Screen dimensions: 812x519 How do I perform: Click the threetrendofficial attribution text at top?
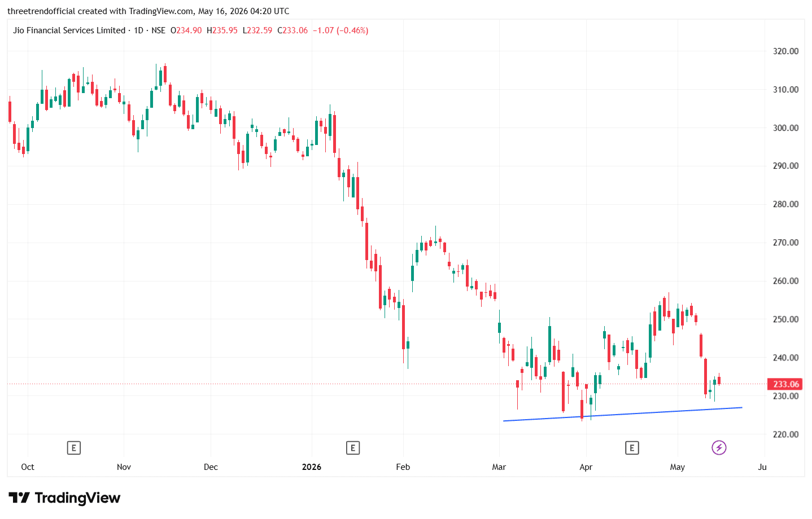[149, 11]
